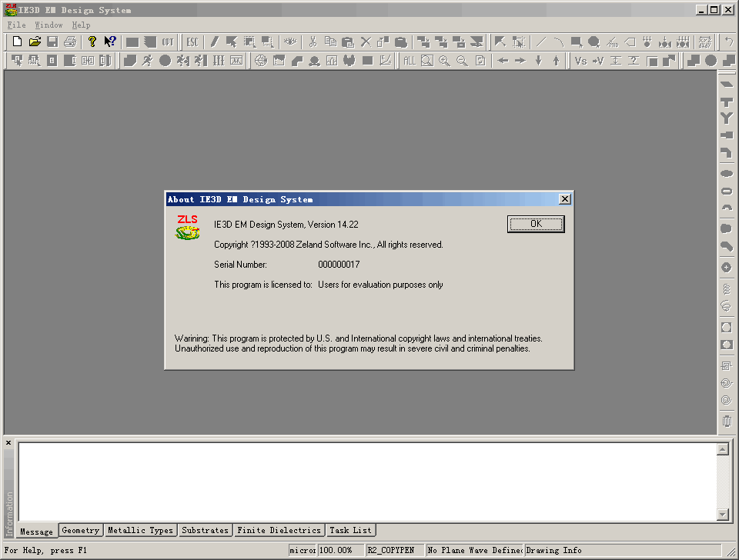Click 'No Plane Wave Define' status field
The image size is (739, 560).
coord(475,550)
